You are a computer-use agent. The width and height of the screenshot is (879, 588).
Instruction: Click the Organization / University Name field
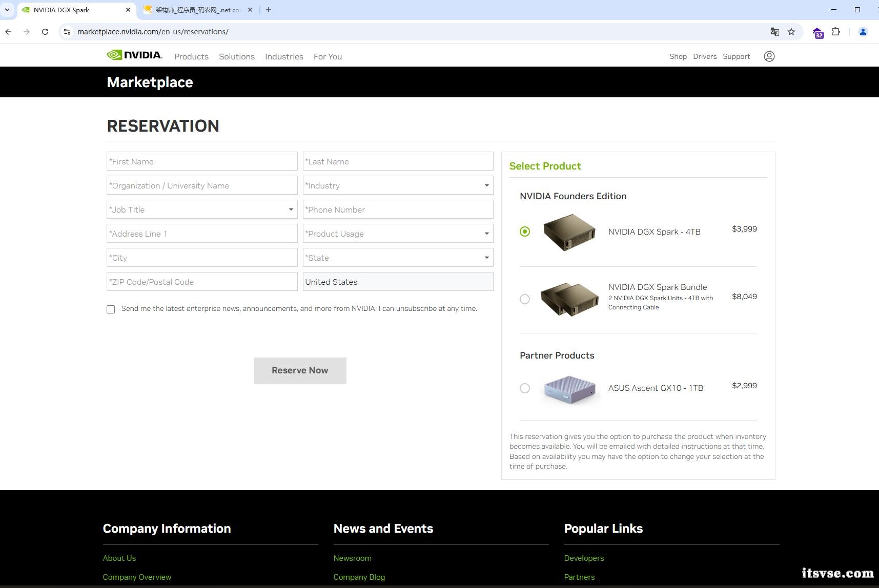[x=202, y=185]
